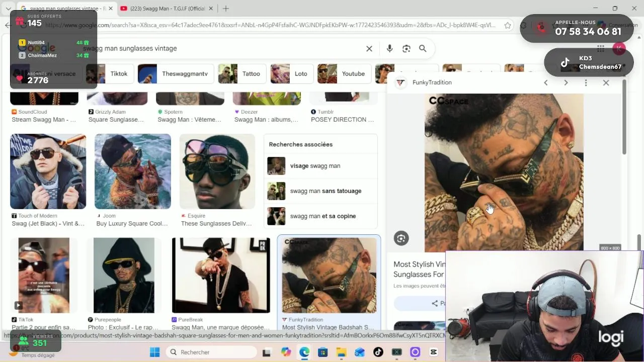This screenshot has width=644, height=362.
Task: Click the preview panel vertical scrollbar
Action: click(x=624, y=117)
